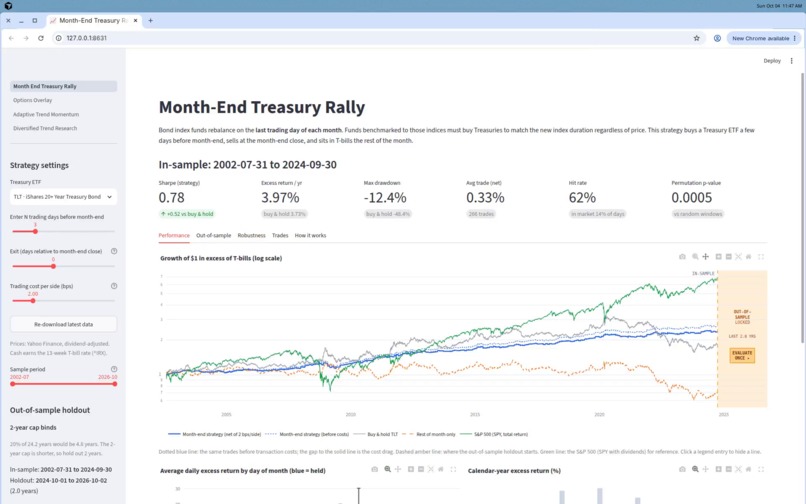
Task: Expand day-of-month chart to fullscreen
Action: coord(453,469)
